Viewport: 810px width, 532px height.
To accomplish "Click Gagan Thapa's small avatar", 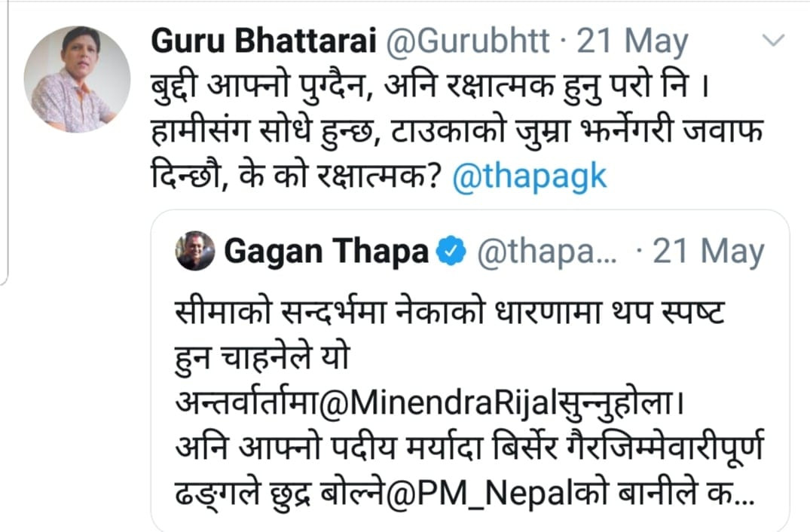I will (195, 250).
